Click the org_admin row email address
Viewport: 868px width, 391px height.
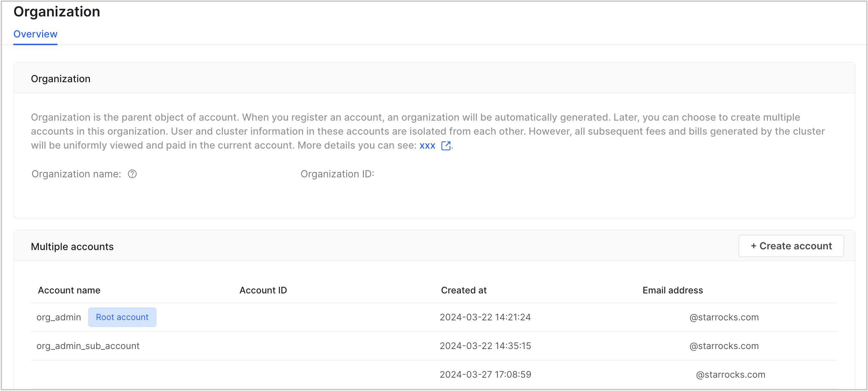[x=724, y=317]
